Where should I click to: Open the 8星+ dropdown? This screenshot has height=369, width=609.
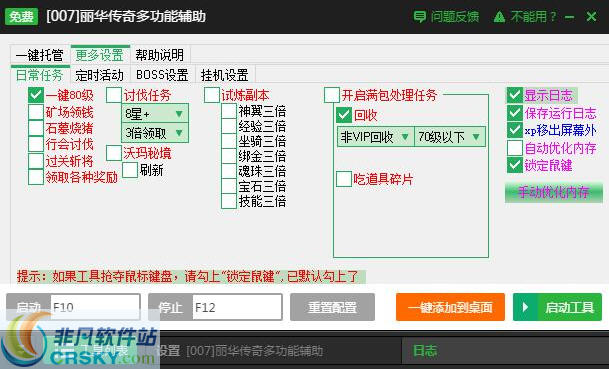(155, 113)
